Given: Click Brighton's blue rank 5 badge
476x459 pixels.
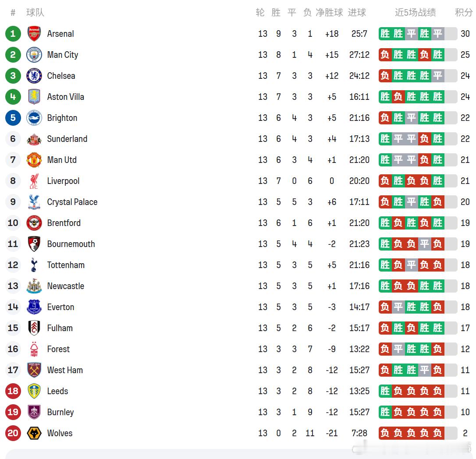Looking at the screenshot, I should click(x=13, y=118).
